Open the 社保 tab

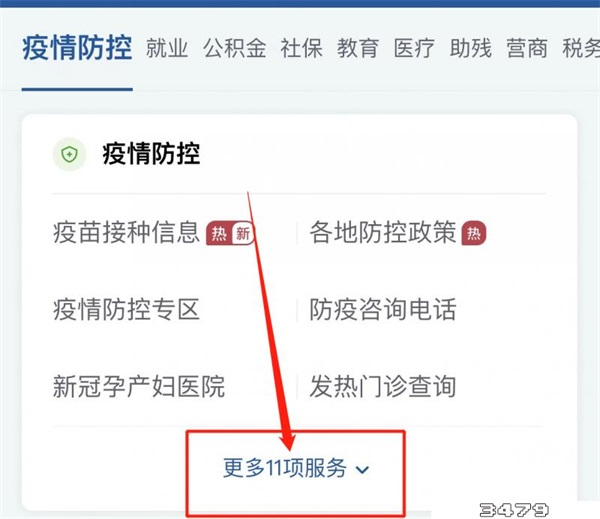coord(302,48)
